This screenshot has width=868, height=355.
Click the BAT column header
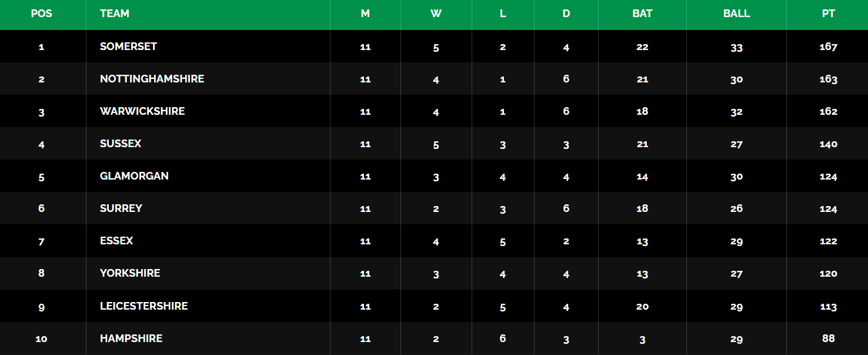point(642,14)
